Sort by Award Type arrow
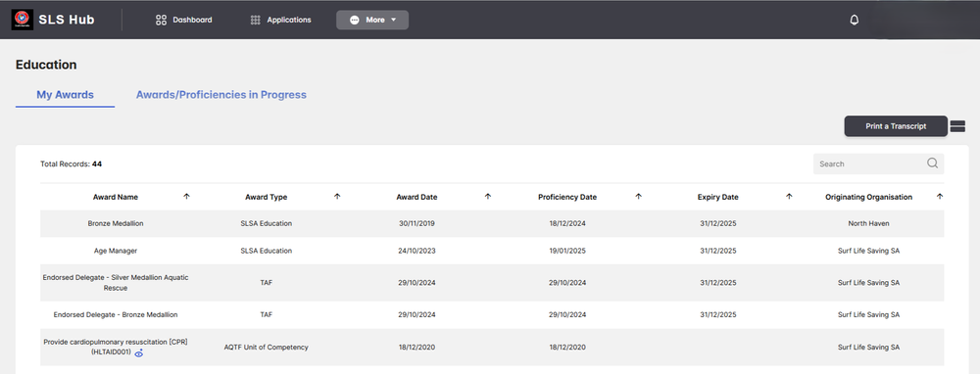Screen dimensions: 980x374 337,196
